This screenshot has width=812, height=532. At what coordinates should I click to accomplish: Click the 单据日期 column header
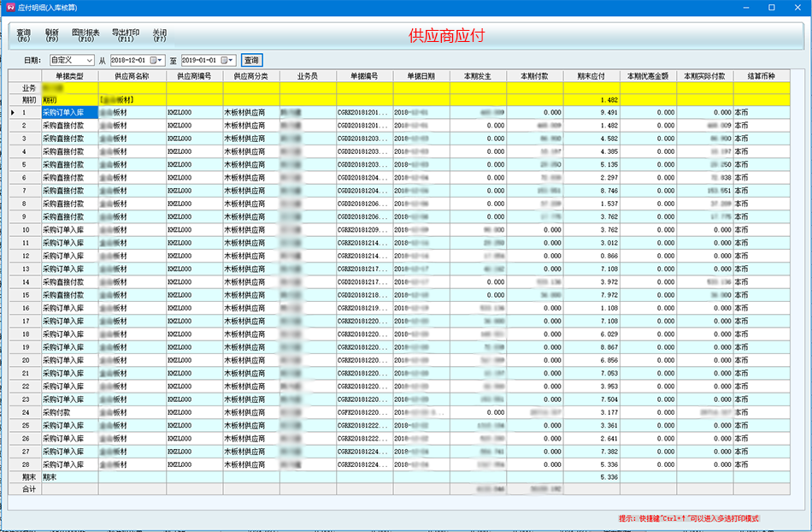421,76
